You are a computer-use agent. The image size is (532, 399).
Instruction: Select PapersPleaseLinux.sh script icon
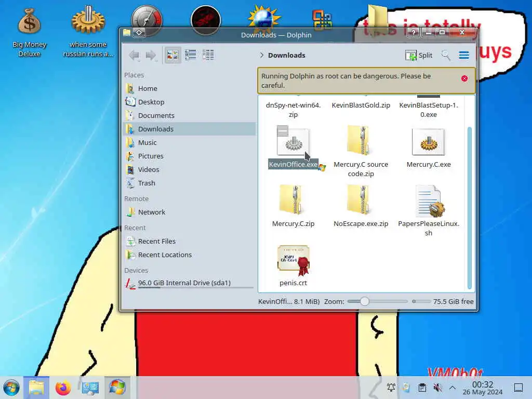tap(430, 201)
